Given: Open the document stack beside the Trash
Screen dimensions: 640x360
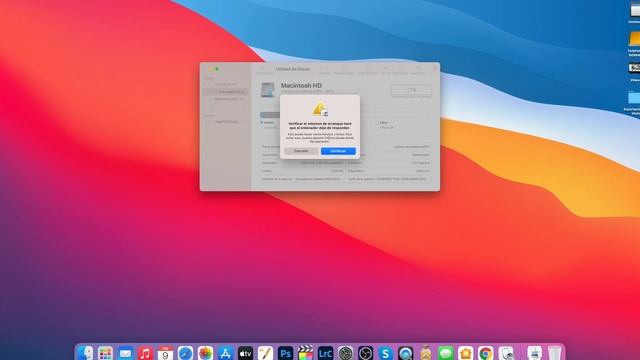Looking at the screenshot, I should pyautogui.click(x=534, y=353).
